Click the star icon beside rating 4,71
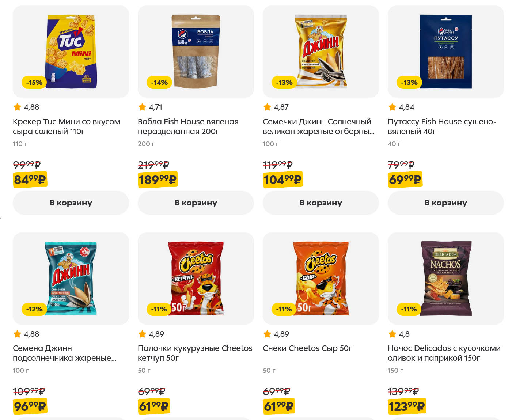This screenshot has width=512, height=420. [142, 107]
